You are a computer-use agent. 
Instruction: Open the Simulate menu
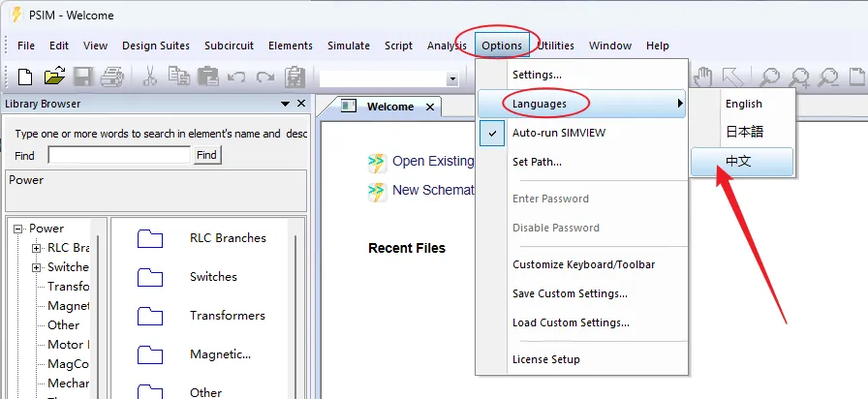349,46
